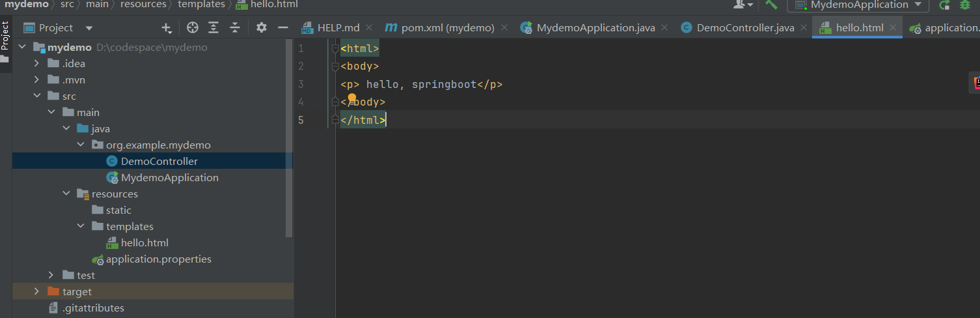
Task: Open Project panel settings gear
Action: coord(262,27)
